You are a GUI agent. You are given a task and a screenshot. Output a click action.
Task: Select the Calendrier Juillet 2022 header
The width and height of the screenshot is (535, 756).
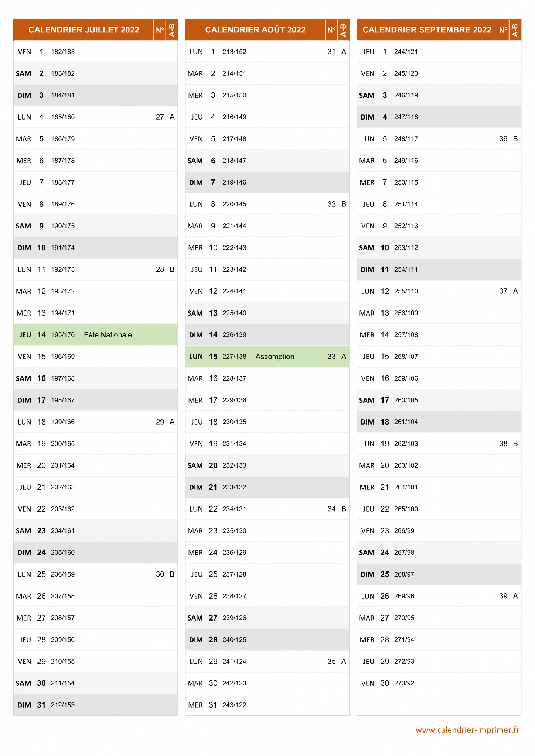coord(84,30)
